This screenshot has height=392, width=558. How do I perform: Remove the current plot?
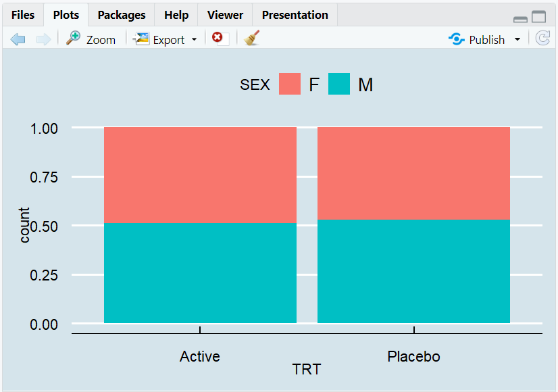tap(217, 39)
